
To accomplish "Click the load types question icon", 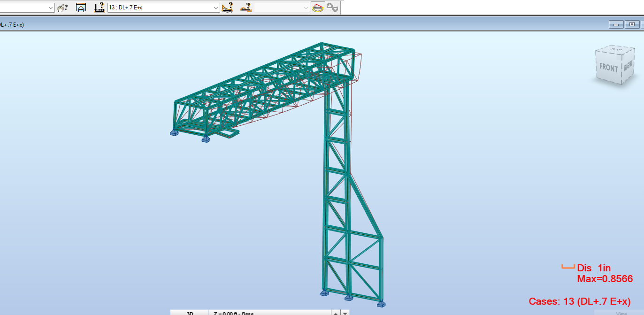I will pos(245,8).
